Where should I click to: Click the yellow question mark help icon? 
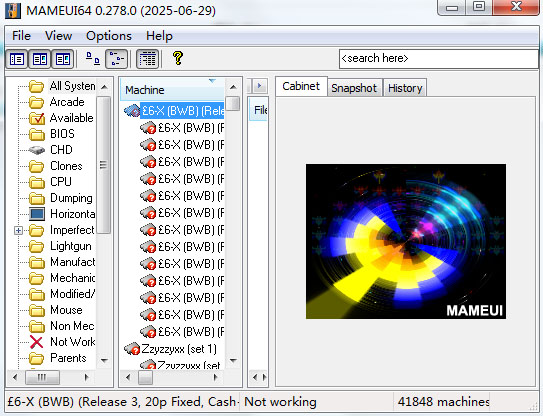(178, 58)
